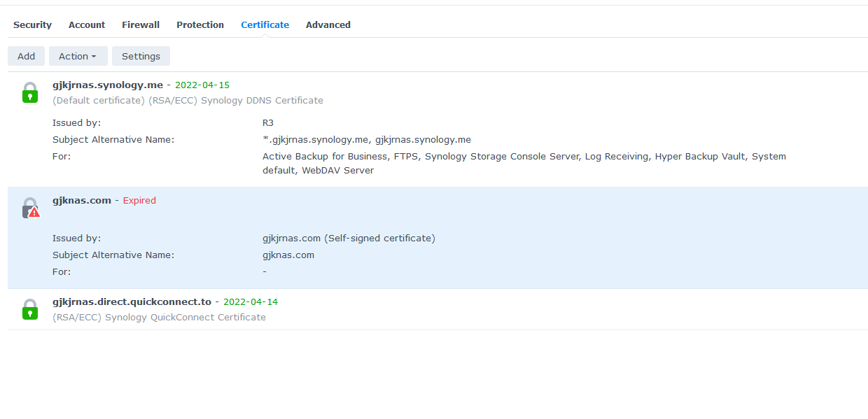
Task: Open the Protection tab
Action: coord(200,24)
